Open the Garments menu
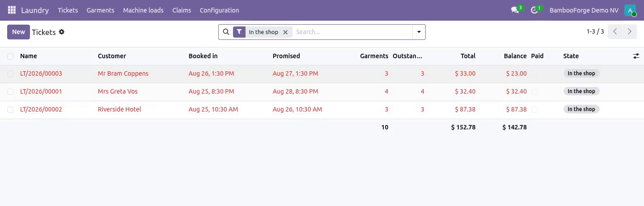The image size is (644, 206). point(101,10)
